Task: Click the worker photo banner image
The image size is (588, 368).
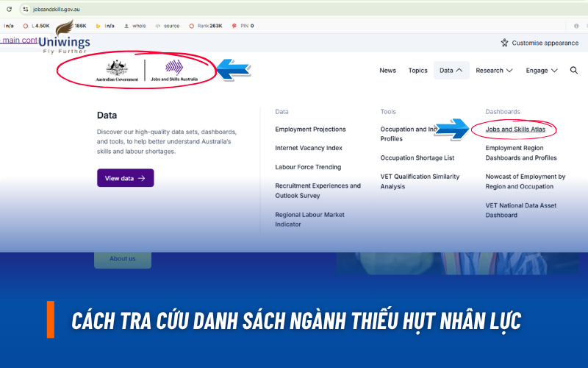Action: pyautogui.click(x=457, y=263)
